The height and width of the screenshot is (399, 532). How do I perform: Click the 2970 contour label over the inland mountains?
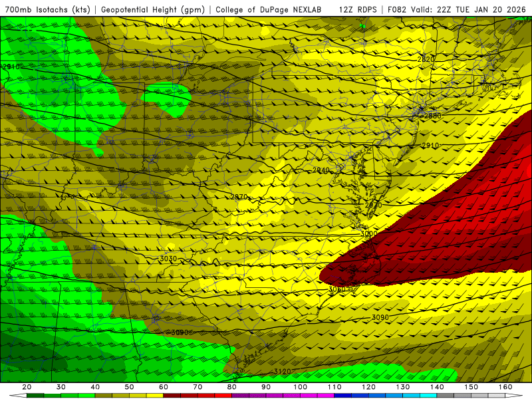coord(239,197)
